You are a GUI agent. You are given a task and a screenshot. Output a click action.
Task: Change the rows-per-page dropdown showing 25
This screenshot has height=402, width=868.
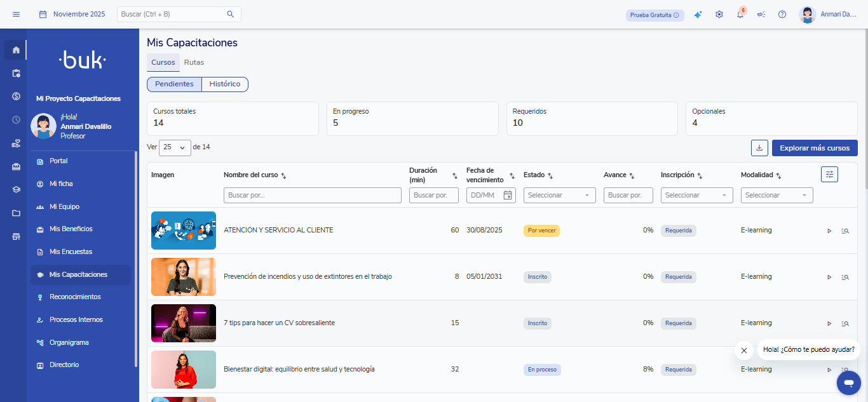(x=175, y=147)
